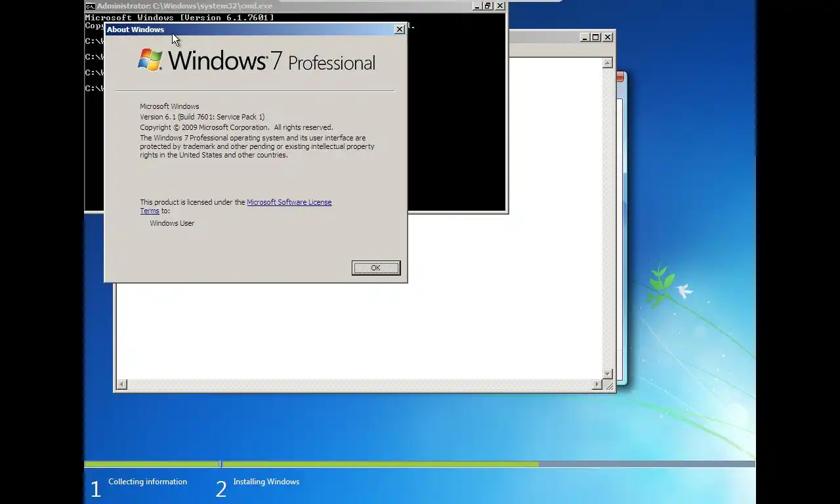The height and width of the screenshot is (504, 840).
Task: Minimize the white background window
Action: pyautogui.click(x=585, y=37)
